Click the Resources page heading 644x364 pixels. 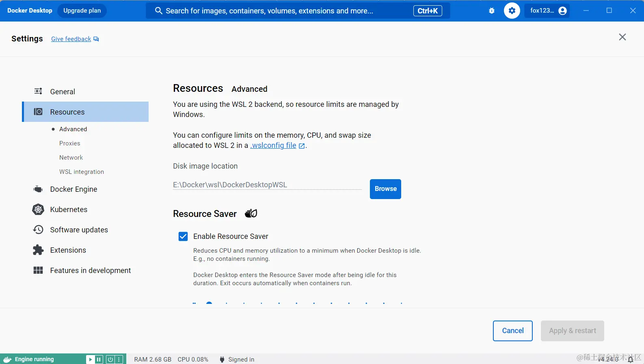pyautogui.click(x=198, y=88)
